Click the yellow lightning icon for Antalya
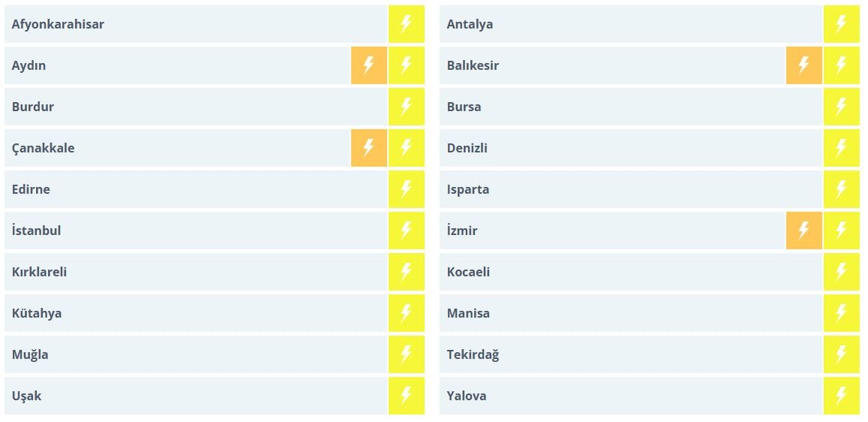This screenshot has width=868, height=422. (x=841, y=24)
